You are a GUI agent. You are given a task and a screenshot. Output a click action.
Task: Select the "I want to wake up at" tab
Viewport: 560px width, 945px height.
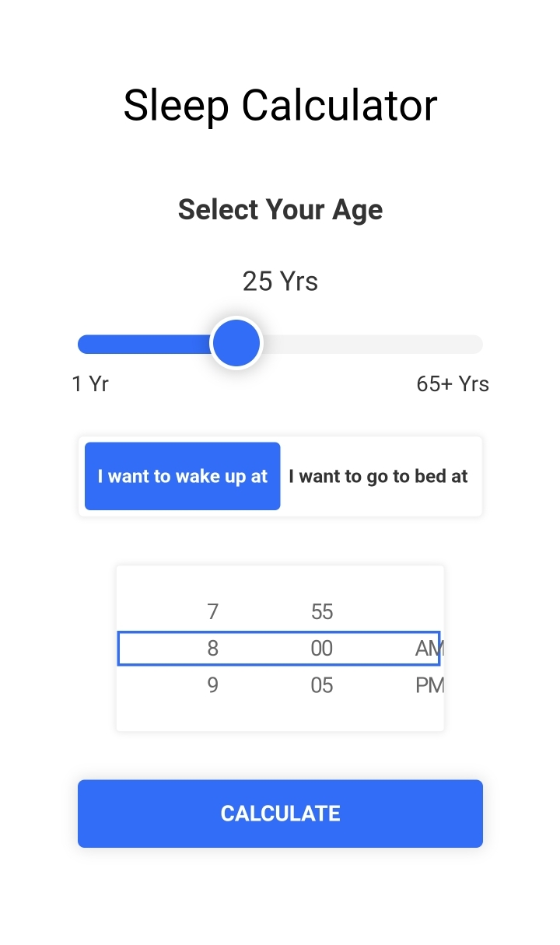[182, 476]
